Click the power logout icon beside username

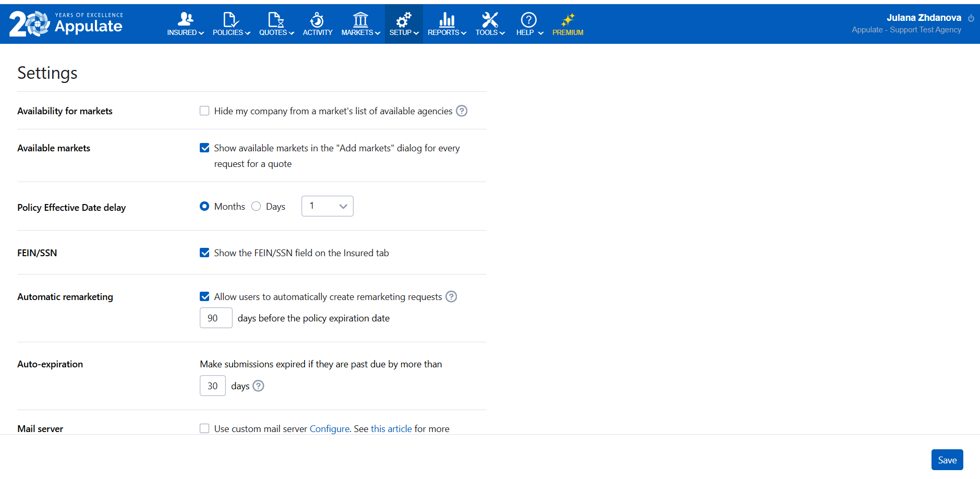pyautogui.click(x=971, y=18)
